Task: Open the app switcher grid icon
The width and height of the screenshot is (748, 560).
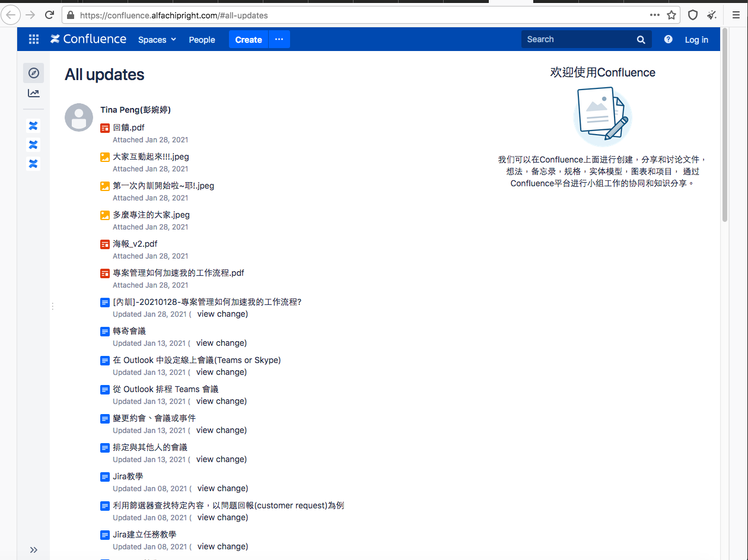Action: (x=34, y=39)
